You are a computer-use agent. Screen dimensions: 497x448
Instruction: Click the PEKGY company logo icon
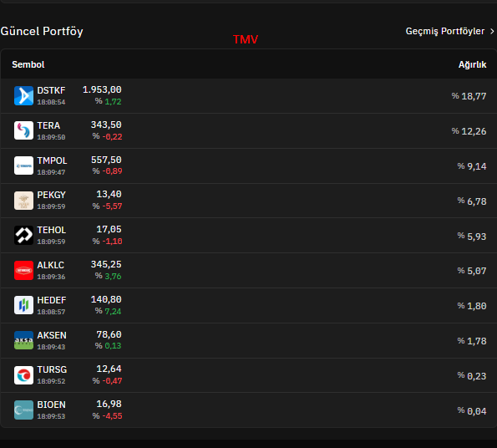[23, 201]
